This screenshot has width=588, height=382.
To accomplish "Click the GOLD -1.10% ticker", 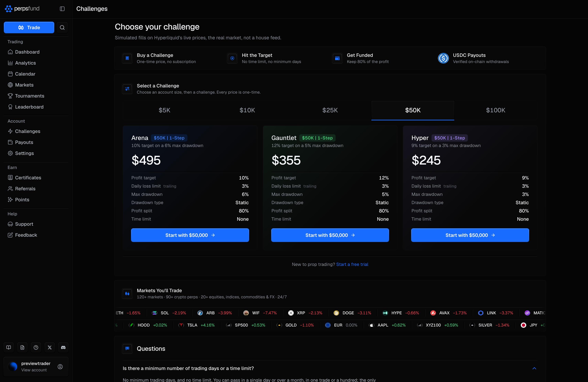I will click(x=295, y=325).
